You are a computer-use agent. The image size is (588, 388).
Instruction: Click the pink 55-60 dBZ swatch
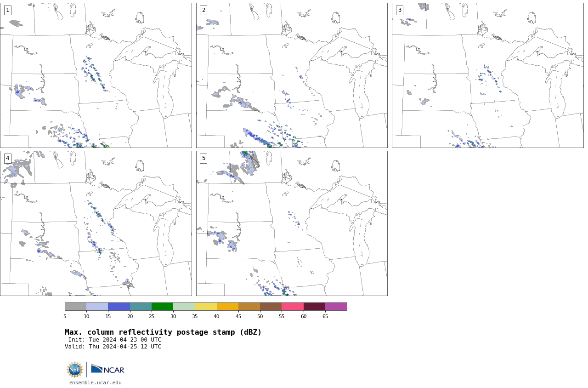pos(293,307)
